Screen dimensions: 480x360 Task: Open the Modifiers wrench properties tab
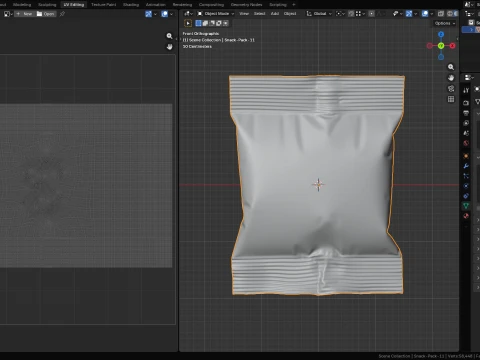pos(466,166)
